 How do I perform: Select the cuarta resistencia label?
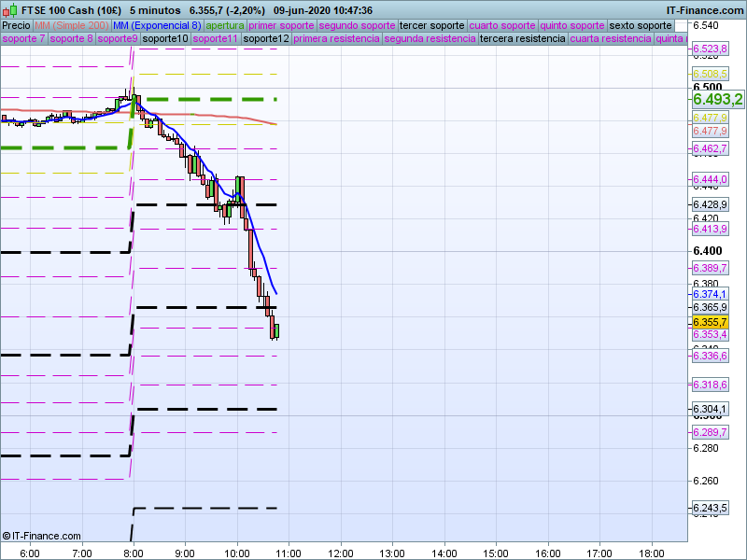pyautogui.click(x=611, y=38)
